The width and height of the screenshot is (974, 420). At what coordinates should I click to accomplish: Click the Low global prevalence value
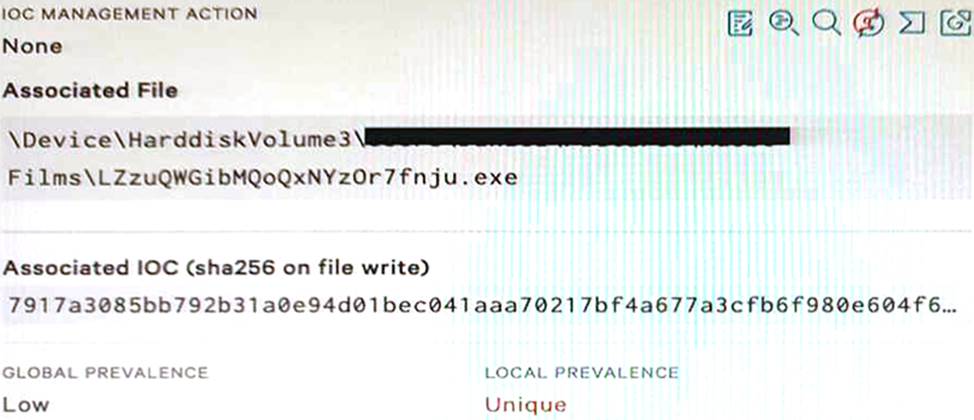[25, 405]
